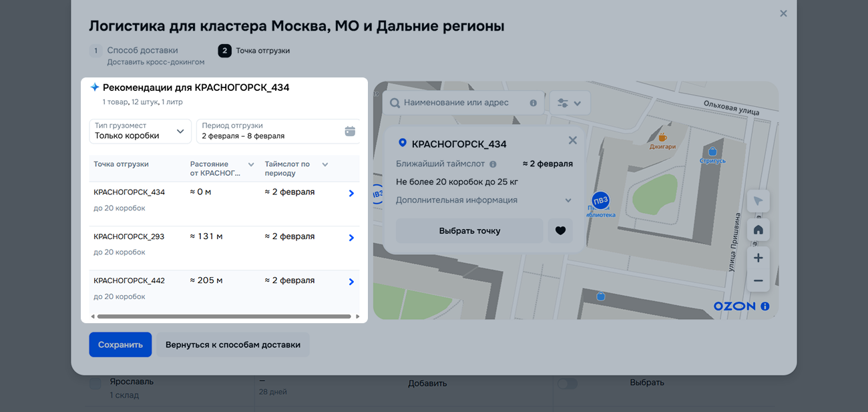
Task: Open the Тип грузомест dropdown
Action: pos(140,131)
